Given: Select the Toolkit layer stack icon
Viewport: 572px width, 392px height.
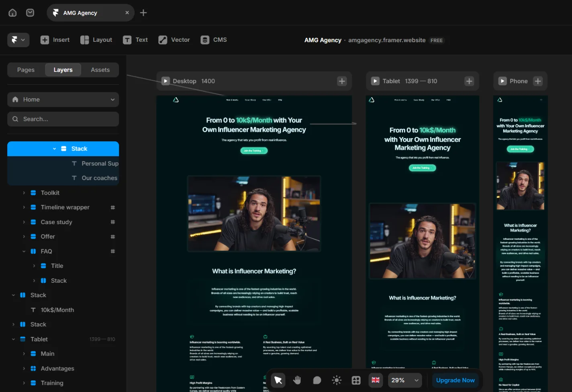Looking at the screenshot, I should pyautogui.click(x=33, y=193).
